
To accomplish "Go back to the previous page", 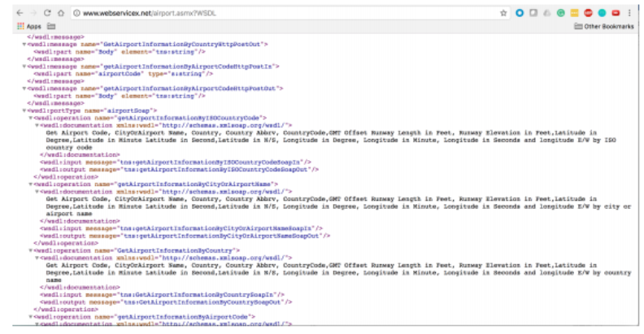I will click(20, 13).
